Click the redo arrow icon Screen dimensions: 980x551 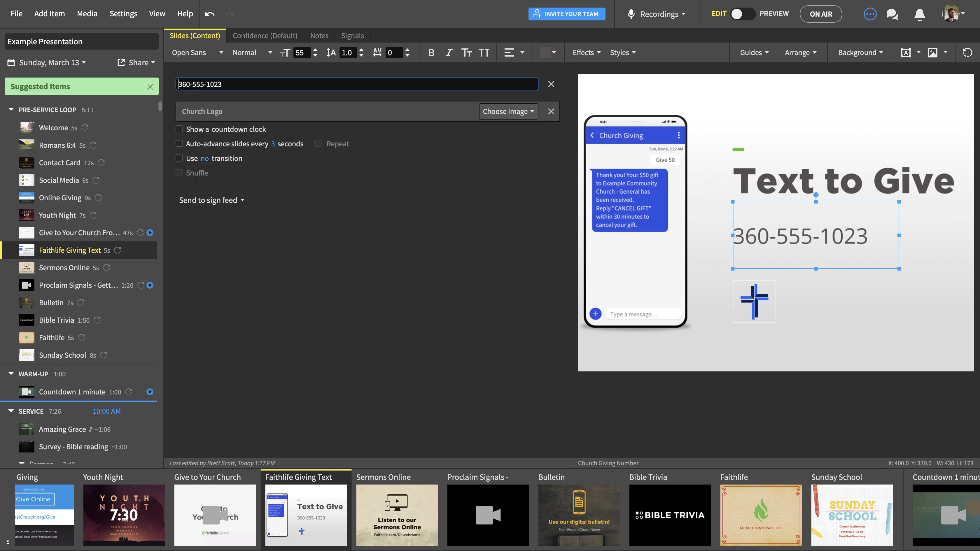point(230,14)
